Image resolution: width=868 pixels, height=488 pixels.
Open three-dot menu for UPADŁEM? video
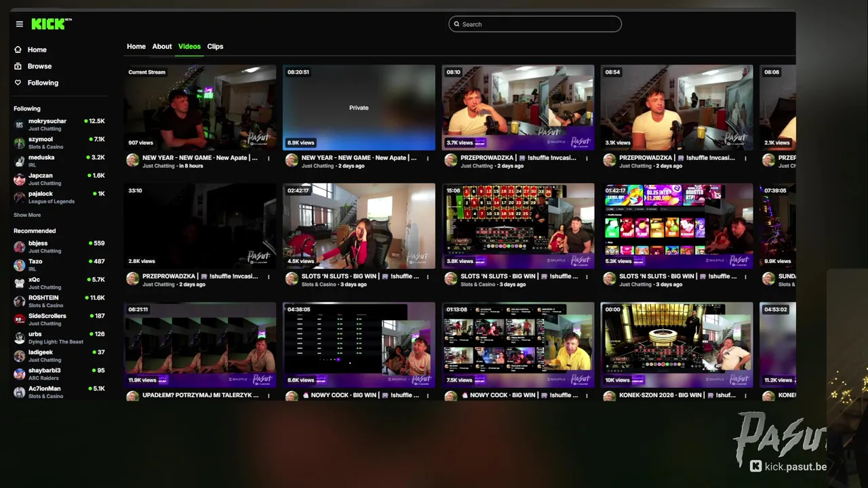[x=269, y=396]
